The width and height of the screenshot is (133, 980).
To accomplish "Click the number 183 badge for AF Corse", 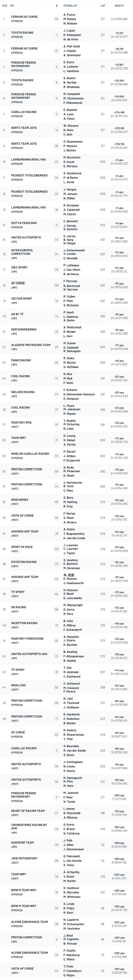I will (x=57, y=285).
